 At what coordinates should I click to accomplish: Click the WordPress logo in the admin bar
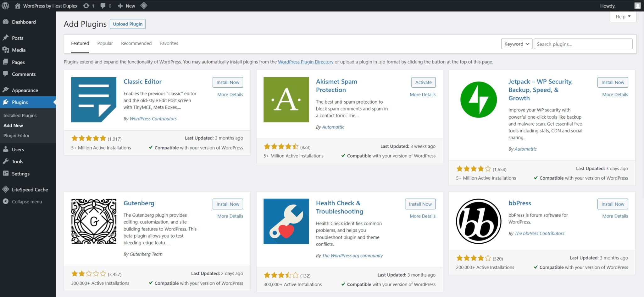tap(5, 6)
